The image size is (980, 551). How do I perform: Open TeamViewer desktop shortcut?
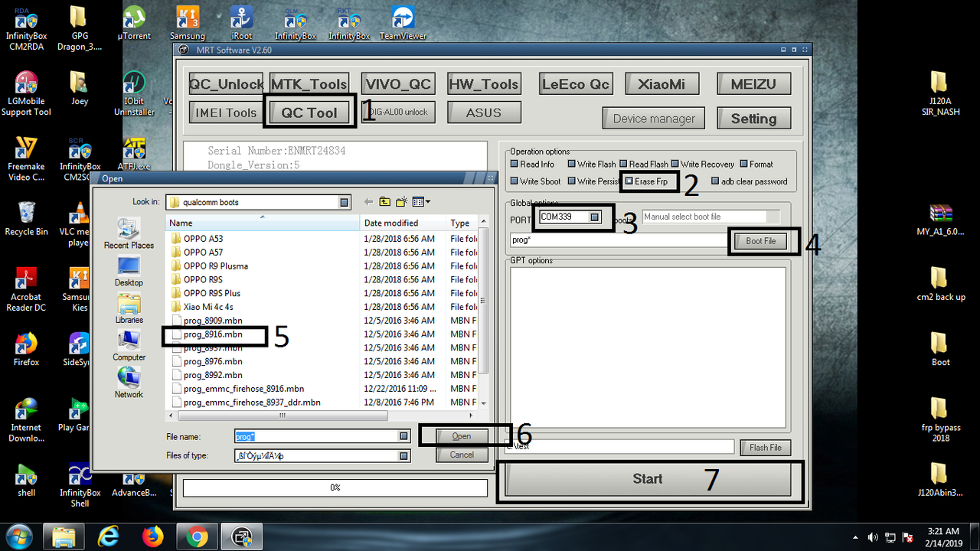[403, 23]
